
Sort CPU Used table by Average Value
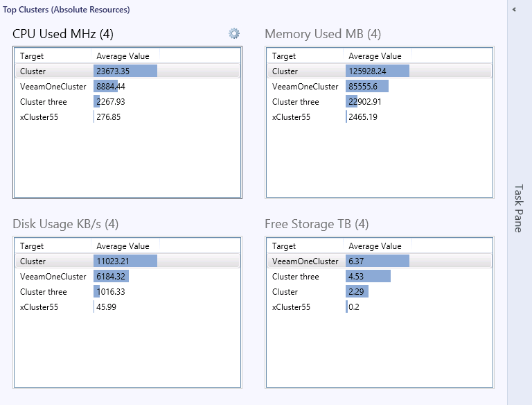(123, 56)
